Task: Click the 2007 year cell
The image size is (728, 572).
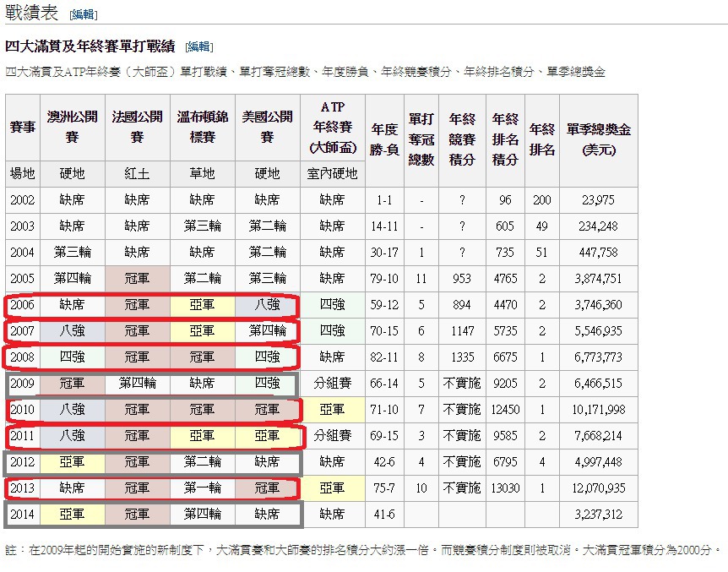Action: tap(23, 331)
